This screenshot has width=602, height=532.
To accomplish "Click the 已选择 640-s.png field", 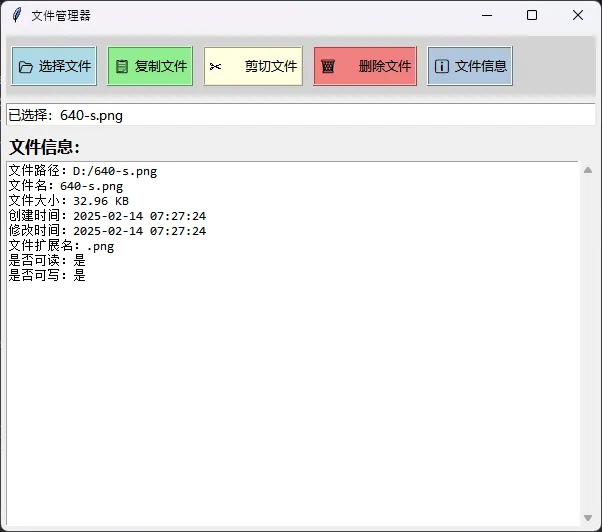I will [x=300, y=115].
